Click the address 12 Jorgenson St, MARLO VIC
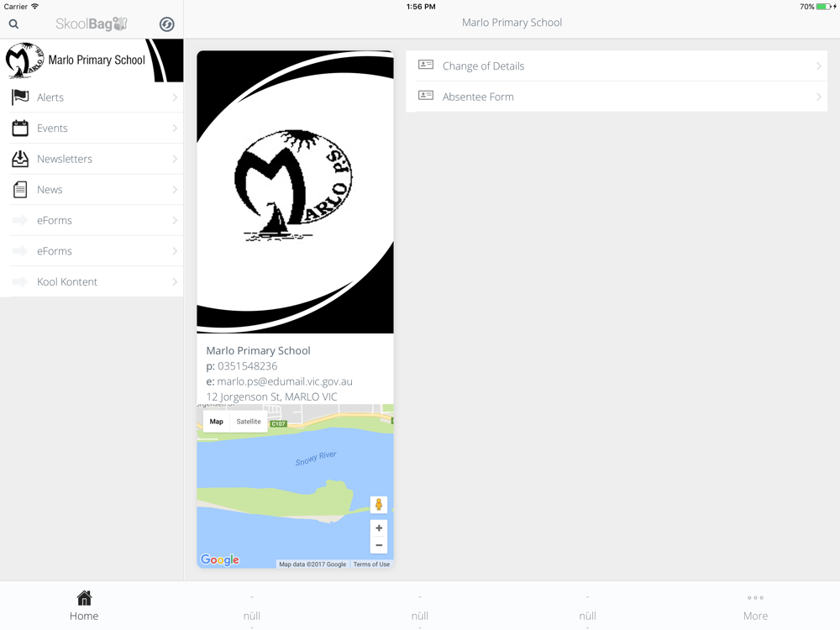This screenshot has height=630, width=840. tap(271, 397)
